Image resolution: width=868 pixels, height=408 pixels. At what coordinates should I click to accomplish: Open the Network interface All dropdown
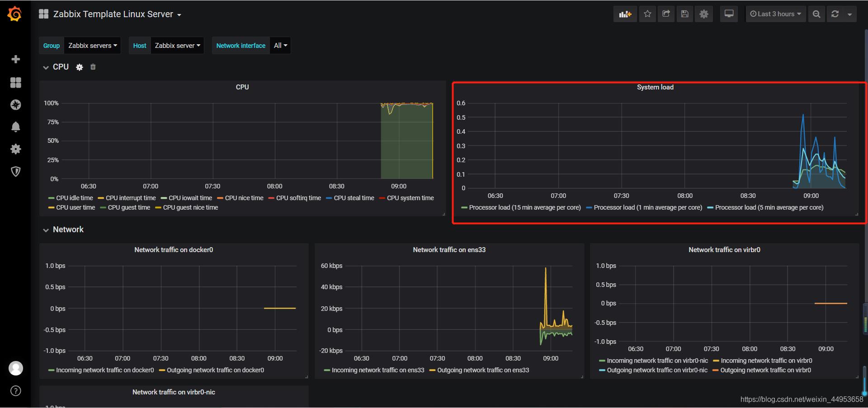pos(280,46)
